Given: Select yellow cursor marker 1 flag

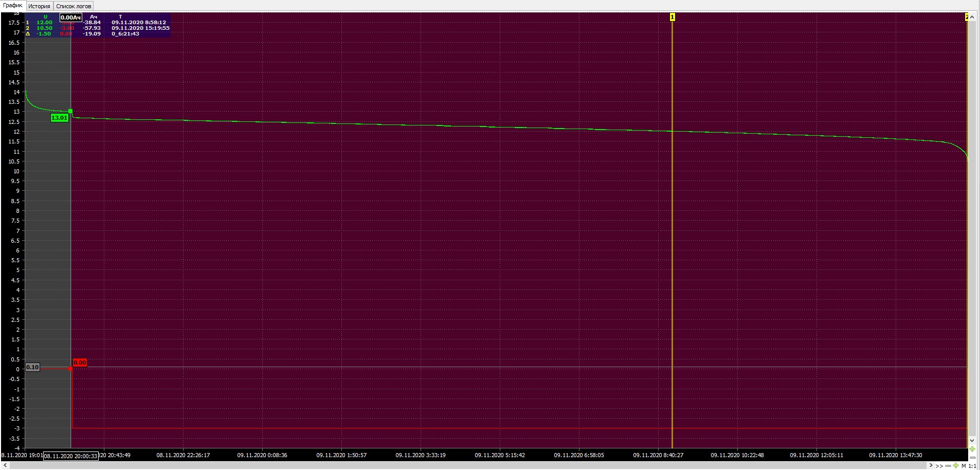Looking at the screenshot, I should click(x=672, y=17).
